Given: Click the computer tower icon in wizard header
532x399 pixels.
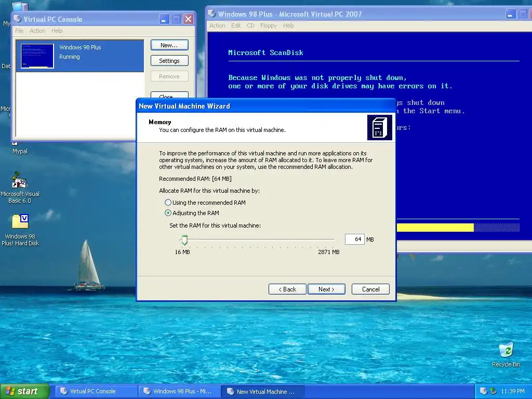Looking at the screenshot, I should (x=380, y=128).
